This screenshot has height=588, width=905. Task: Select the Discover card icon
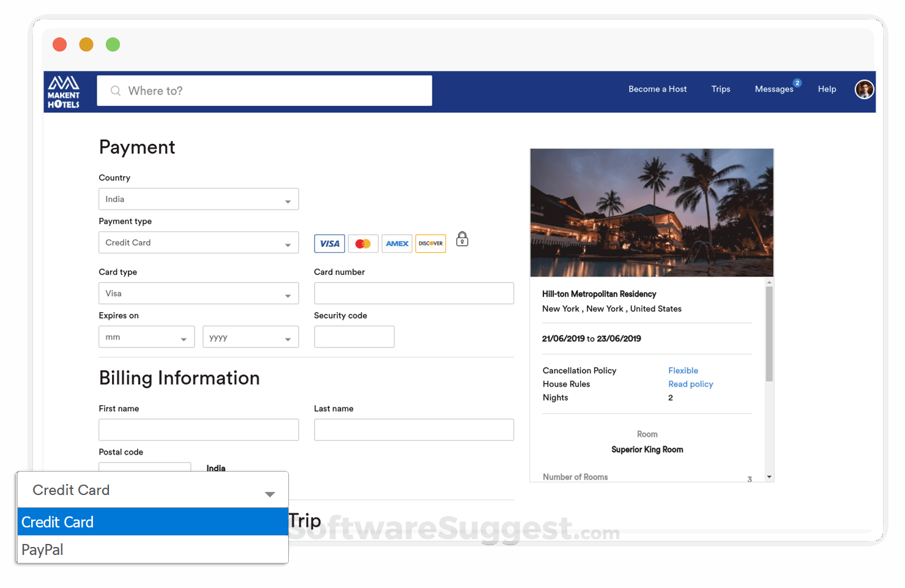[430, 243]
